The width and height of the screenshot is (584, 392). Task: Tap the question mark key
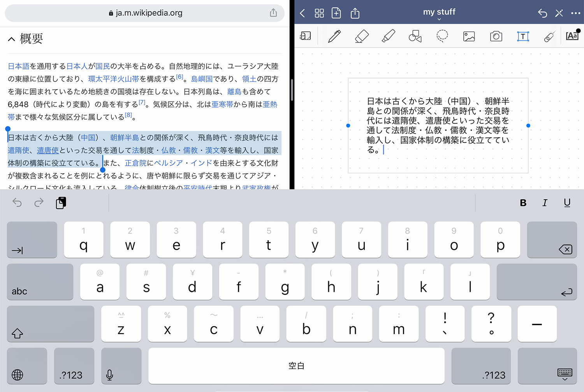point(491,324)
